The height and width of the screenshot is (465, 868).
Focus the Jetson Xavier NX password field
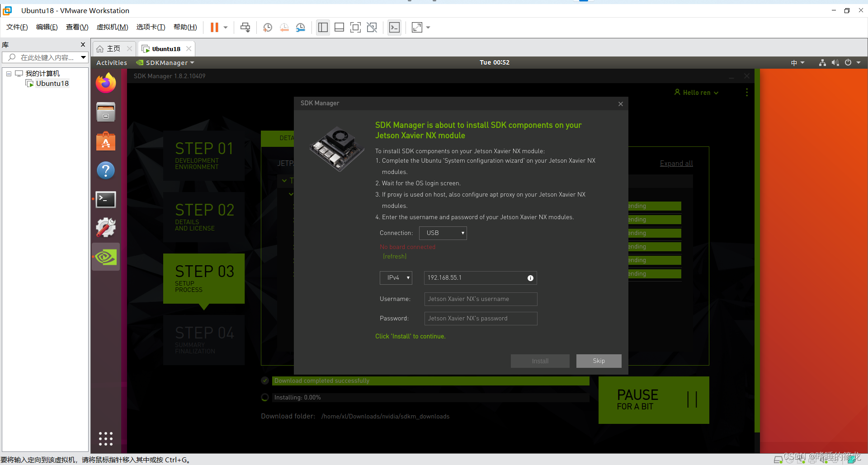[481, 318]
